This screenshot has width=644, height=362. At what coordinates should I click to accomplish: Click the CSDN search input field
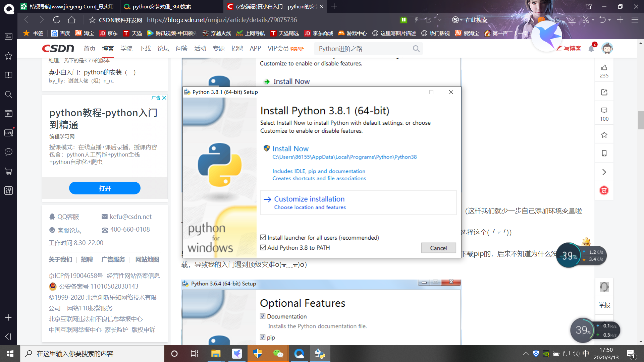click(362, 49)
